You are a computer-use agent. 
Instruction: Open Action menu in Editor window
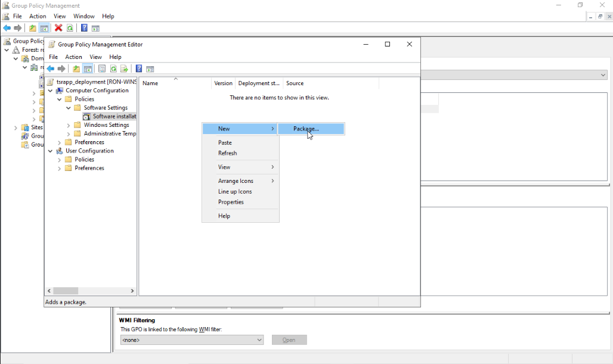73,57
